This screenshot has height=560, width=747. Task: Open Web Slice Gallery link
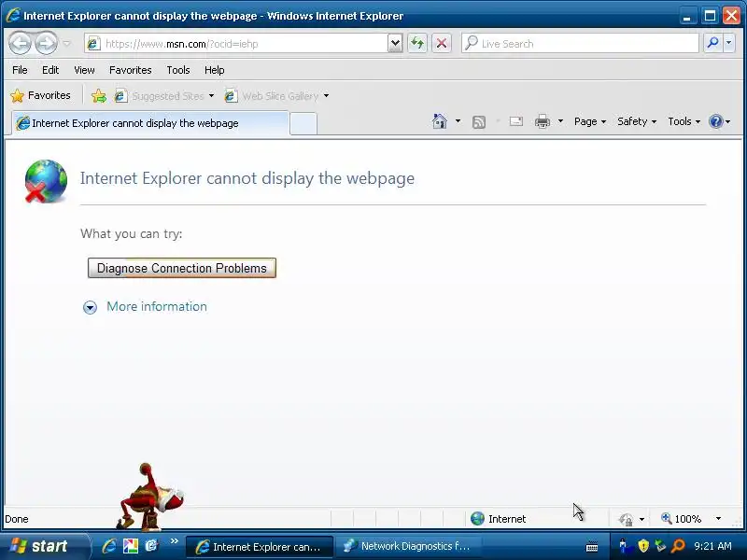point(273,96)
